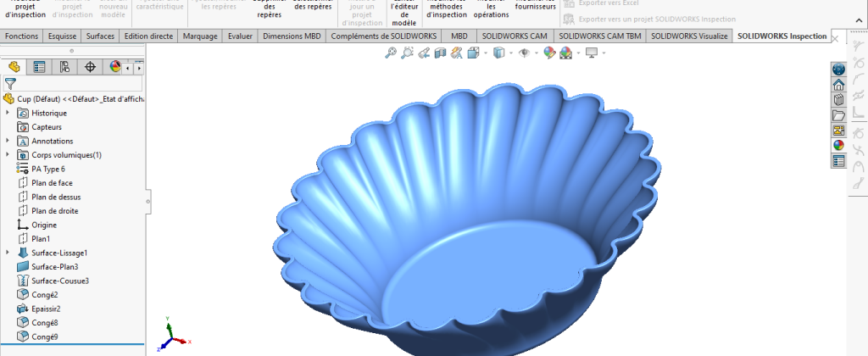This screenshot has height=356, width=868.
Task: Select Congé2 fillet feature
Action: coord(37,294)
